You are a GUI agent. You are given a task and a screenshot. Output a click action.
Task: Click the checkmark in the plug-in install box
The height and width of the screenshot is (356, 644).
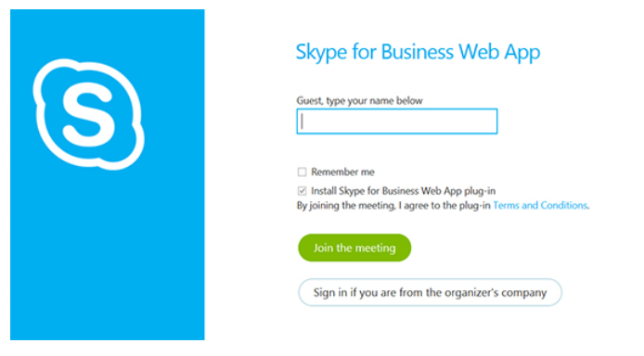click(302, 191)
